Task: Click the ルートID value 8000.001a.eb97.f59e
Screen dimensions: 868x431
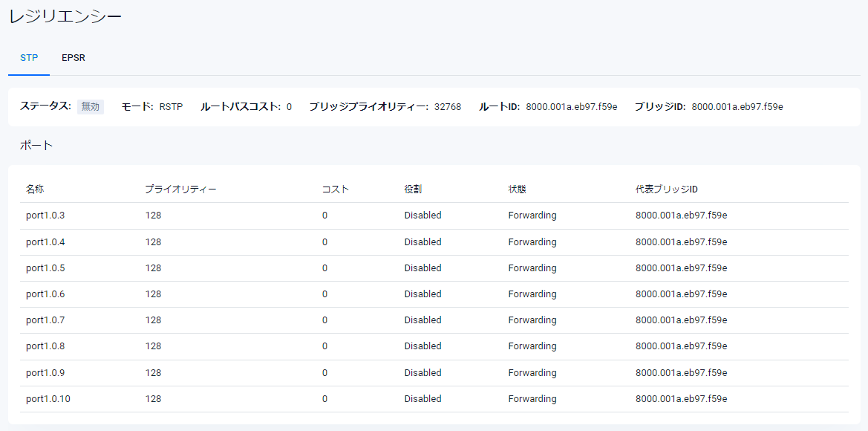Action: pos(571,107)
